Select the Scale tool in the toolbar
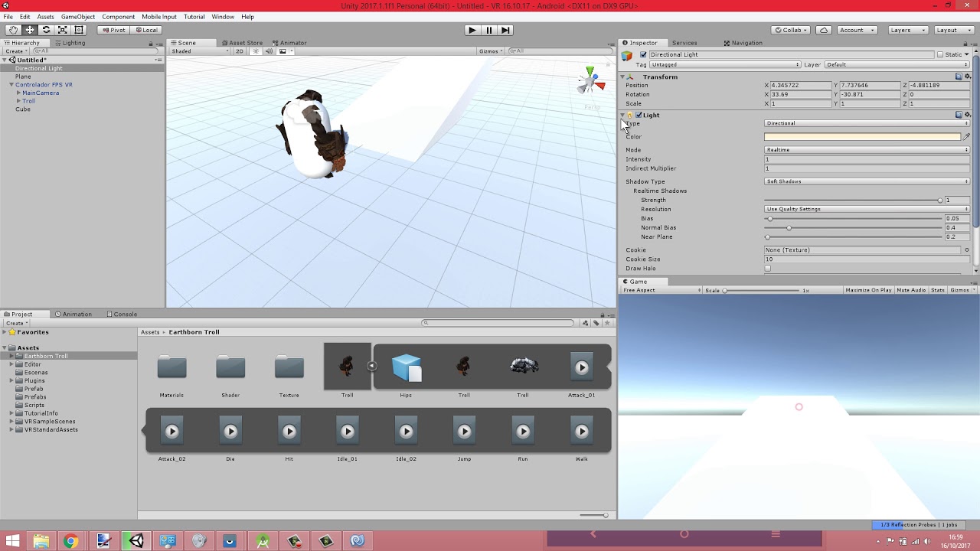Screen dimensions: 980x551 (63, 30)
